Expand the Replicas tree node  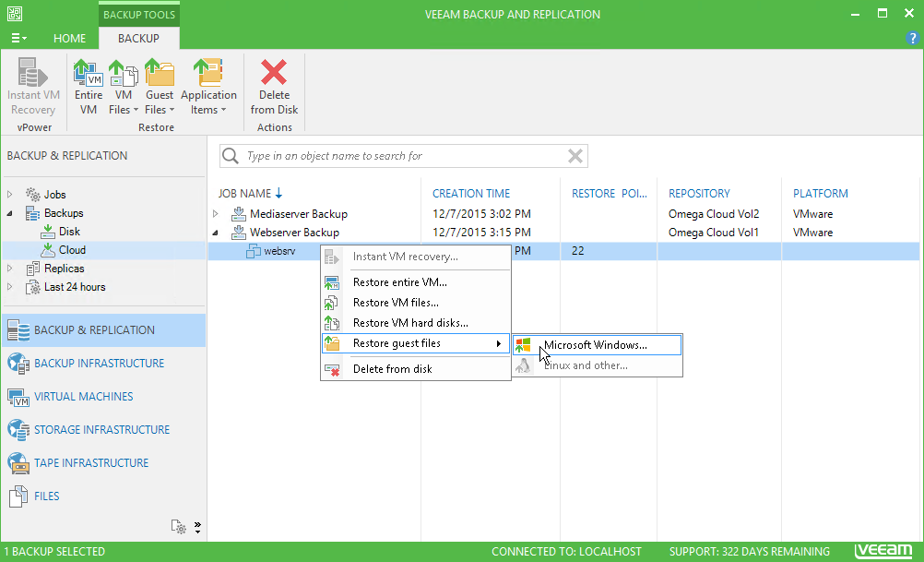[x=9, y=269]
